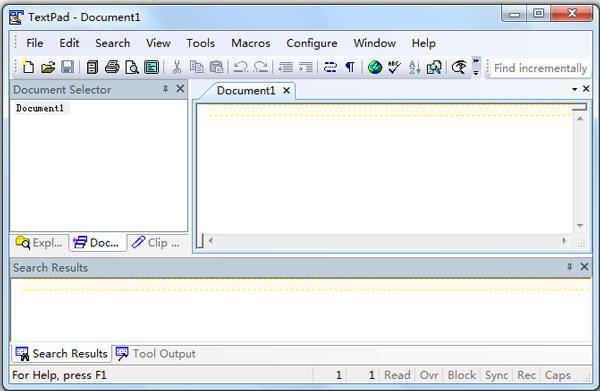Click the Copy icon in toolbar
Viewport: 600px width, 391px height.
click(x=196, y=67)
